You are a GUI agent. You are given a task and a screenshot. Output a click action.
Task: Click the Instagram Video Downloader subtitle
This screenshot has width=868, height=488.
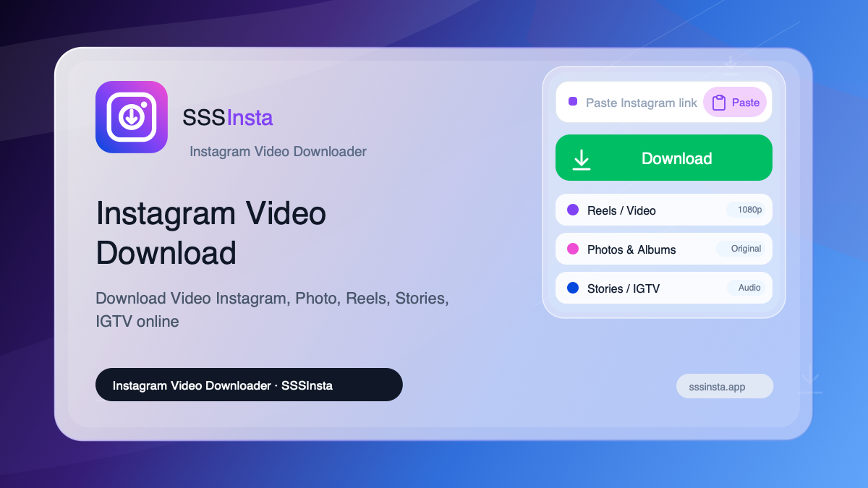point(278,151)
